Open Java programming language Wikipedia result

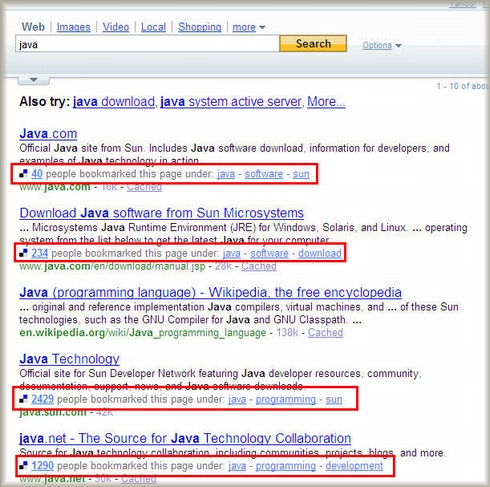tap(210, 292)
